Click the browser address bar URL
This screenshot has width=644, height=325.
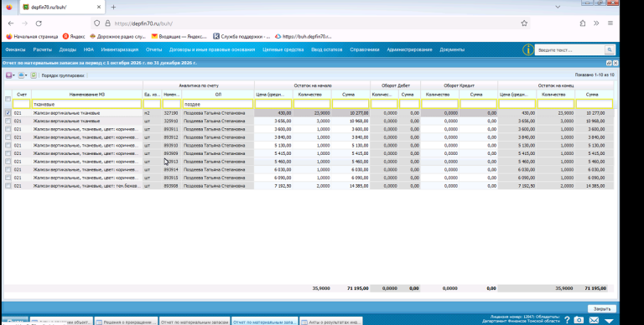click(x=143, y=23)
